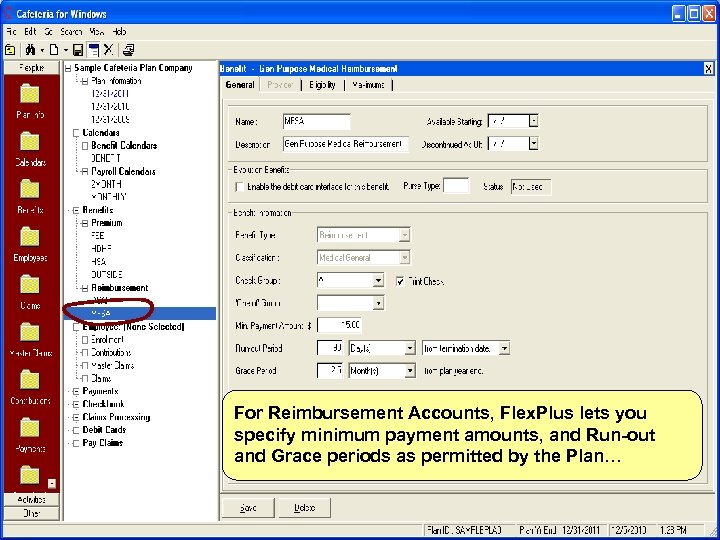Expand the Claims Processing tree node
Image resolution: width=720 pixels, height=540 pixels.
76,417
